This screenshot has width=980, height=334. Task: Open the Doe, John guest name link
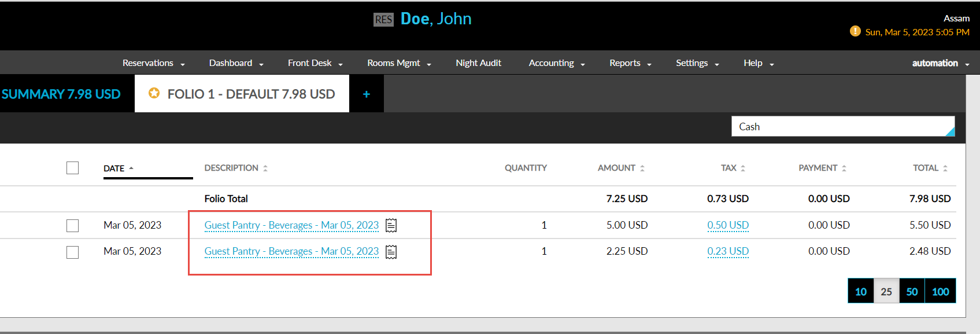436,19
